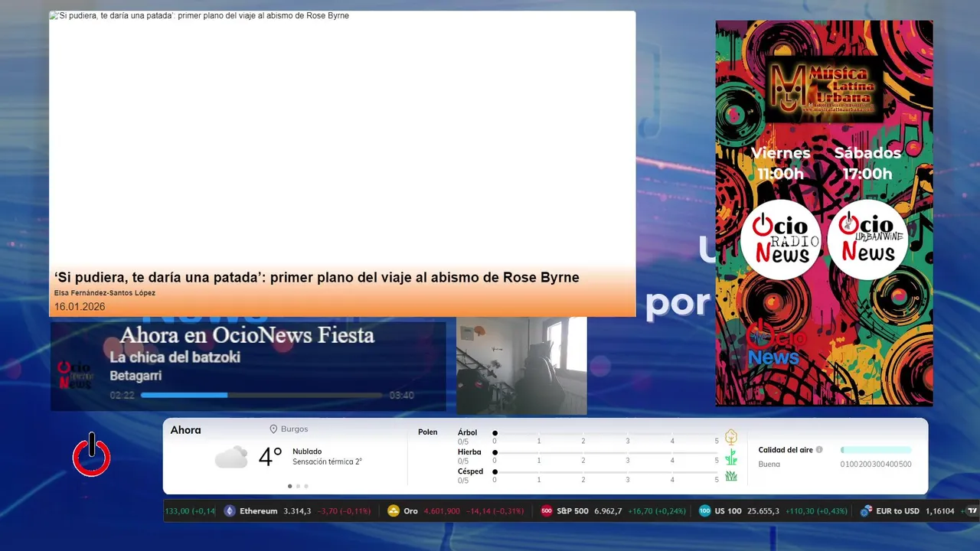The height and width of the screenshot is (551, 980).
Task: Open Ethereum ticker entry
Action: (x=297, y=511)
